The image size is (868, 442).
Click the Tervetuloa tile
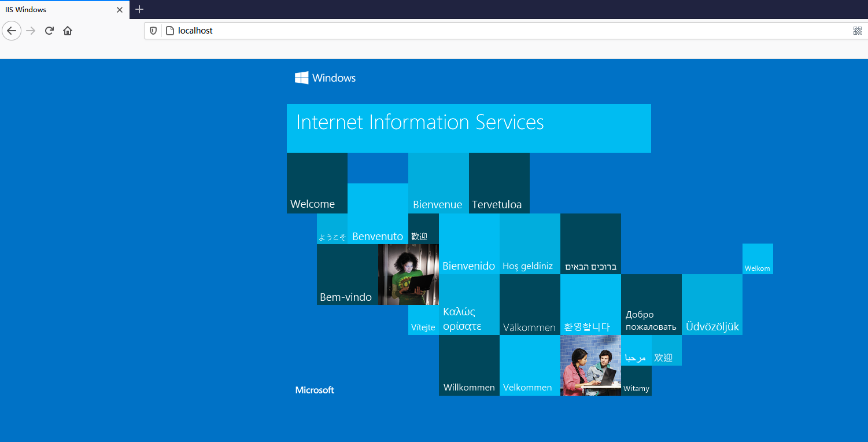pos(499,183)
